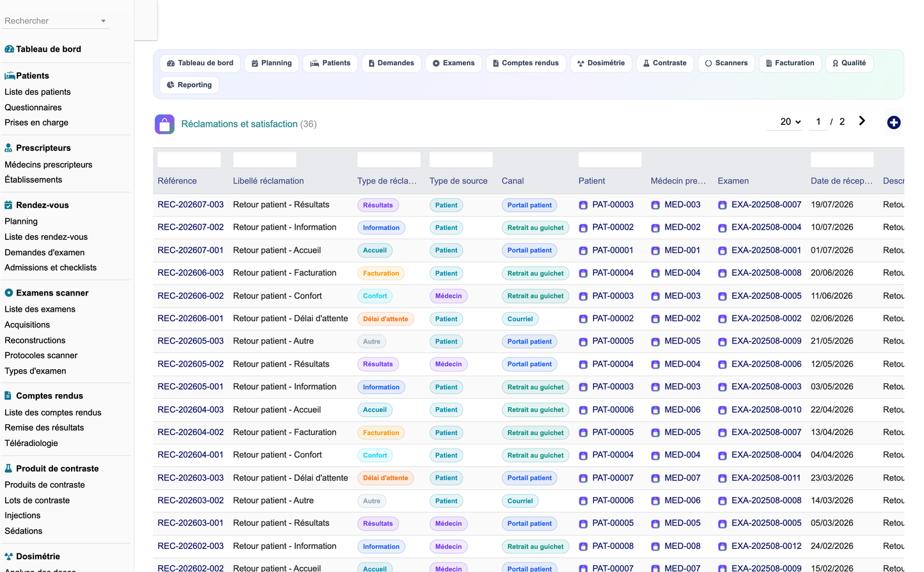Screen dimensions: 924x572
Task: Go to next page arrow
Action: pos(862,121)
